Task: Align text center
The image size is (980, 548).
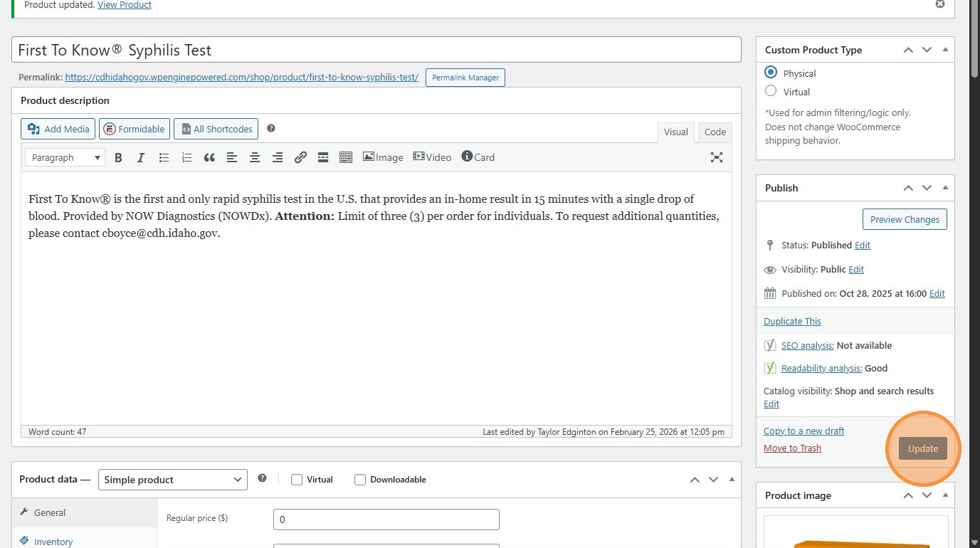Action: coord(255,157)
